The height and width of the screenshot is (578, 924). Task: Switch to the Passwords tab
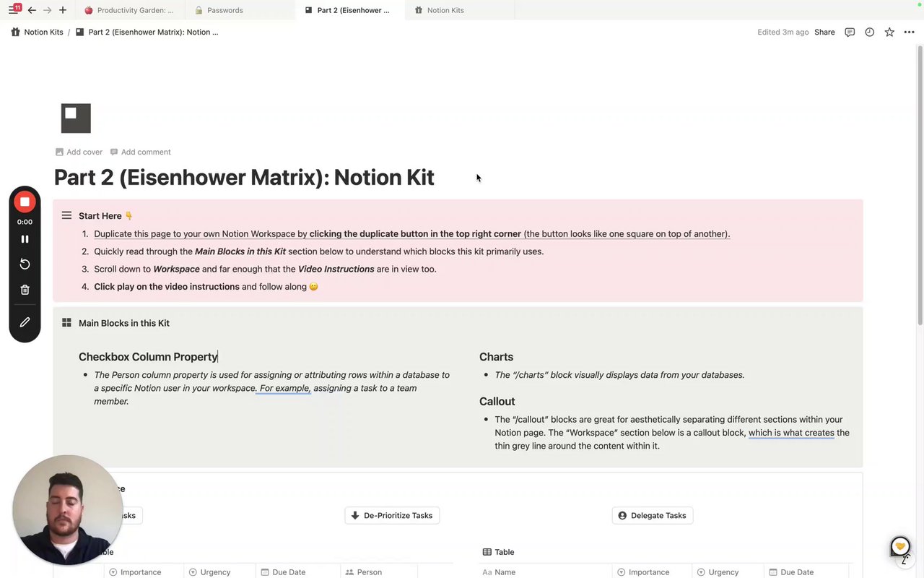pos(225,10)
